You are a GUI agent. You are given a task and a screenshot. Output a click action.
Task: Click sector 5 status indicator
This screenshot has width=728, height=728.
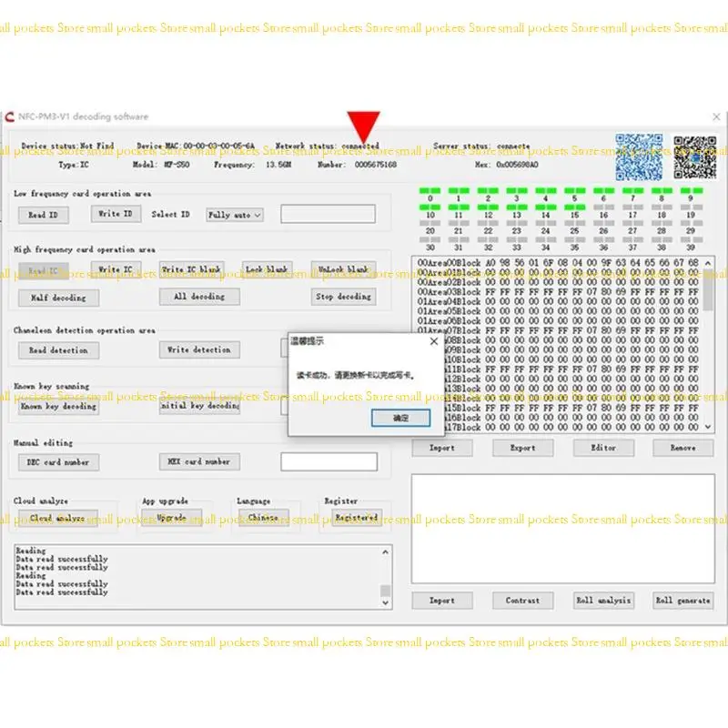[575, 191]
